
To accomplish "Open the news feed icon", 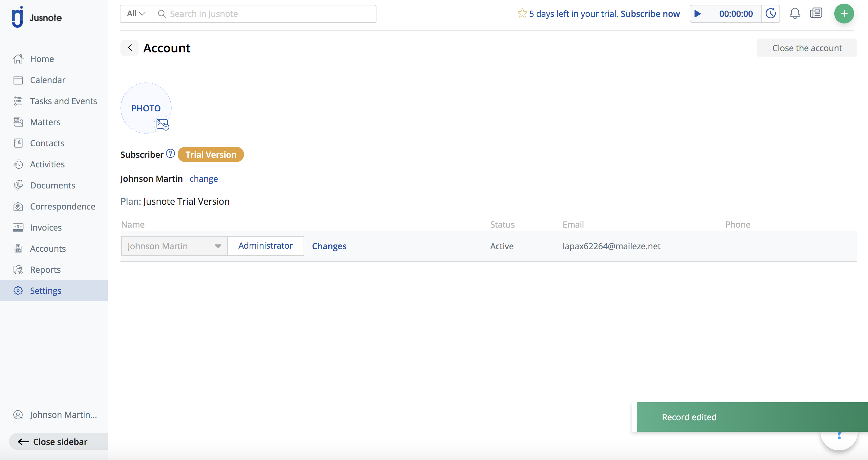I will coord(816,13).
